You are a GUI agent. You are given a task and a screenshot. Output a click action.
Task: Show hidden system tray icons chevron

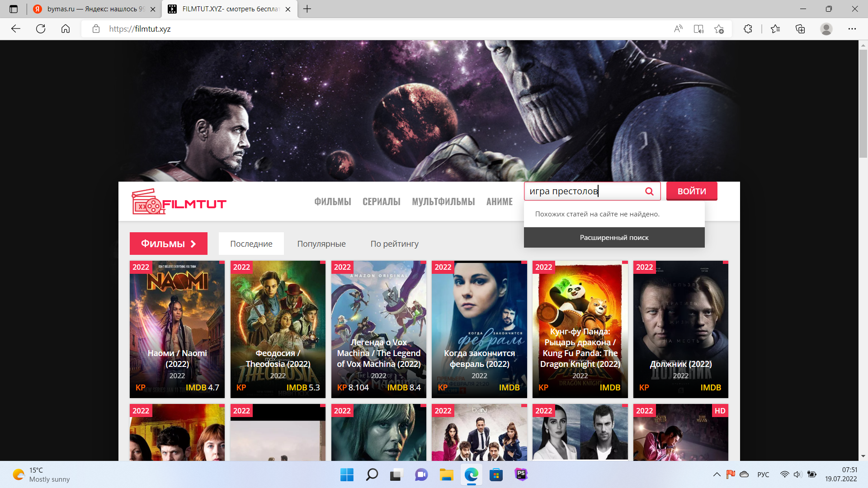pos(717,474)
